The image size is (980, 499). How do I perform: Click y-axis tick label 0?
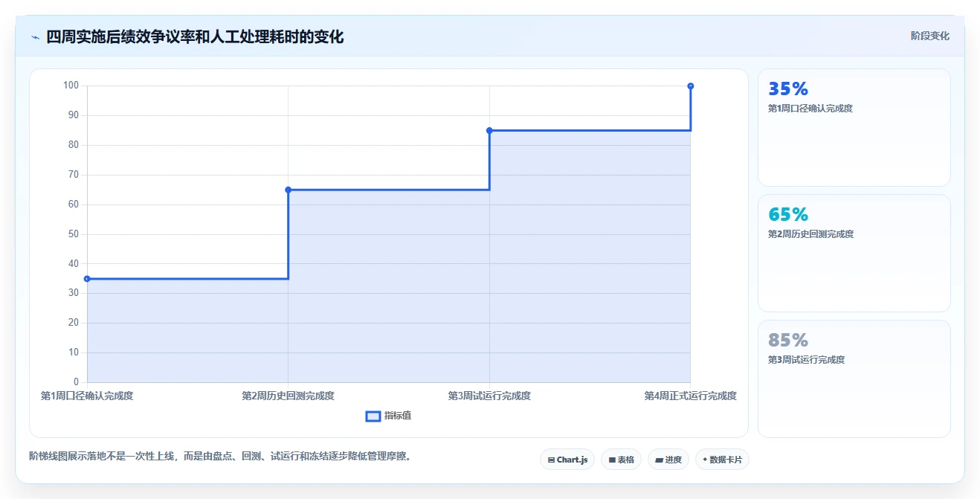(77, 382)
